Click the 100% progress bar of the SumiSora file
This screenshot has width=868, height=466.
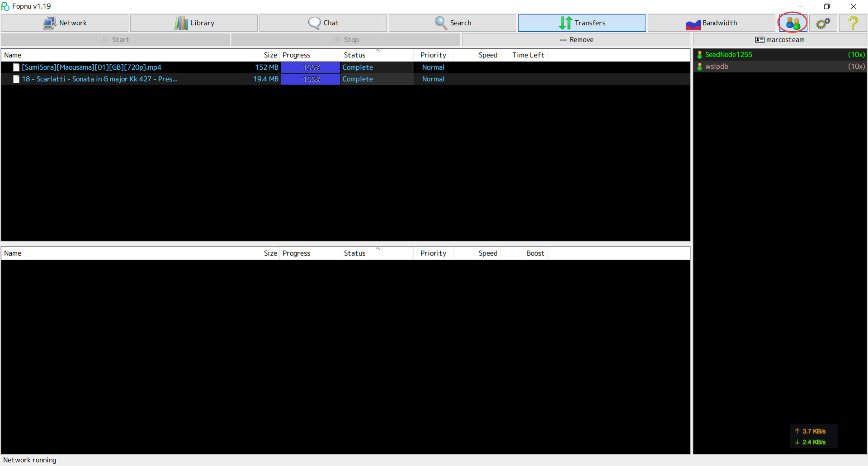coord(311,67)
